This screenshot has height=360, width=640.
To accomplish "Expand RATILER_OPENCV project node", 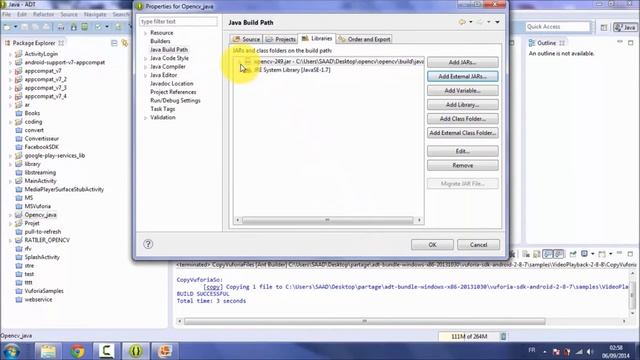I will 10,240.
